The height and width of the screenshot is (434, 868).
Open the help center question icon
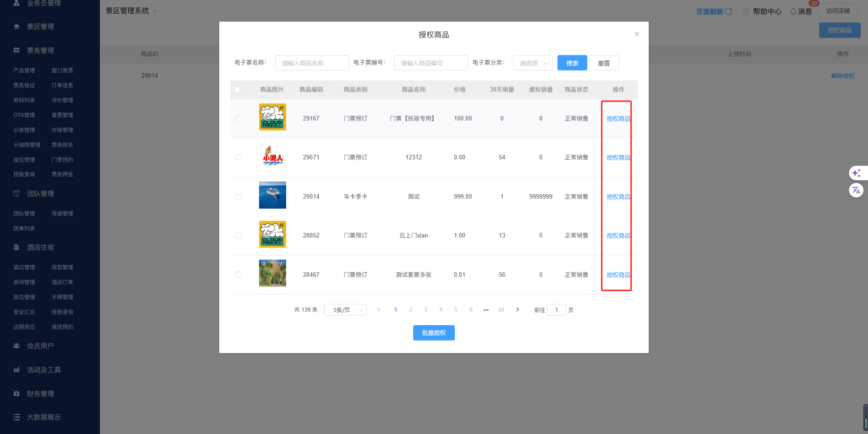tap(746, 11)
